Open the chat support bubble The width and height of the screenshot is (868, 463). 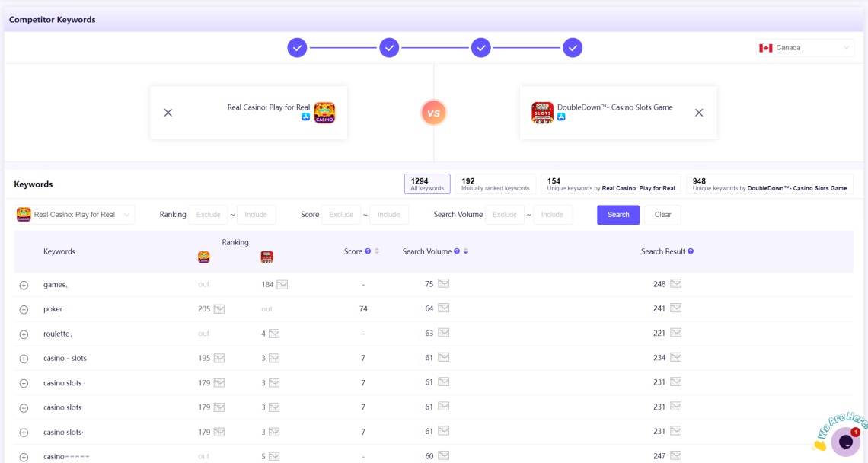coord(844,442)
